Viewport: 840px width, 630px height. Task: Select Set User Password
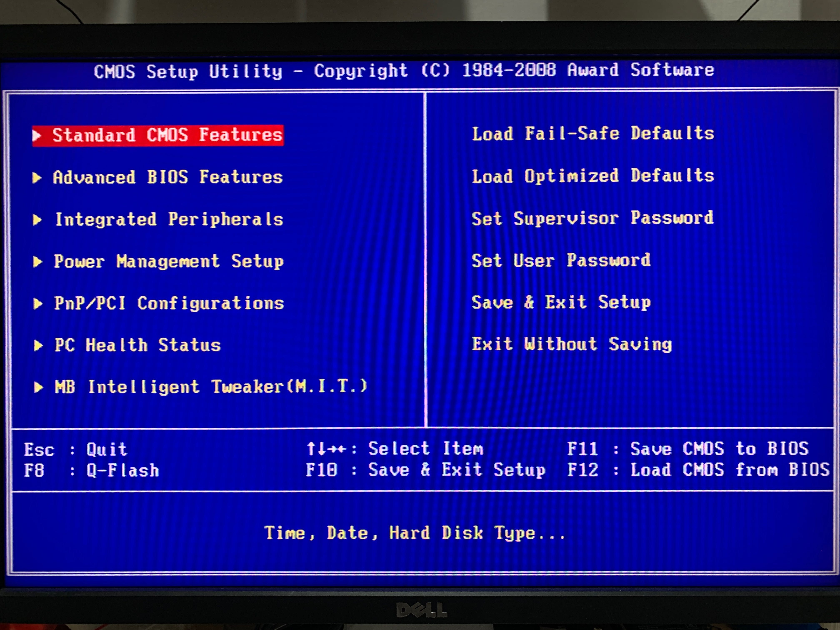click(561, 260)
